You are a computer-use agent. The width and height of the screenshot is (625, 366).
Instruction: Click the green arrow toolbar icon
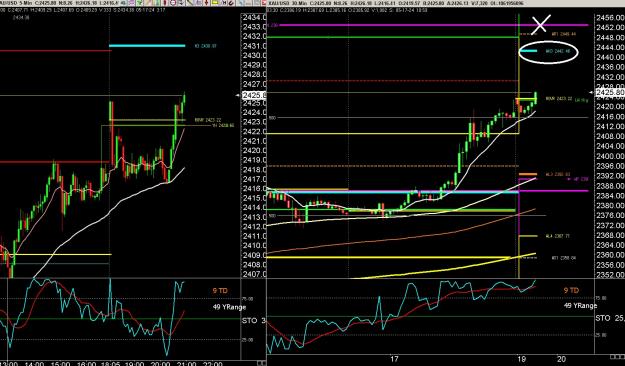point(139,2)
